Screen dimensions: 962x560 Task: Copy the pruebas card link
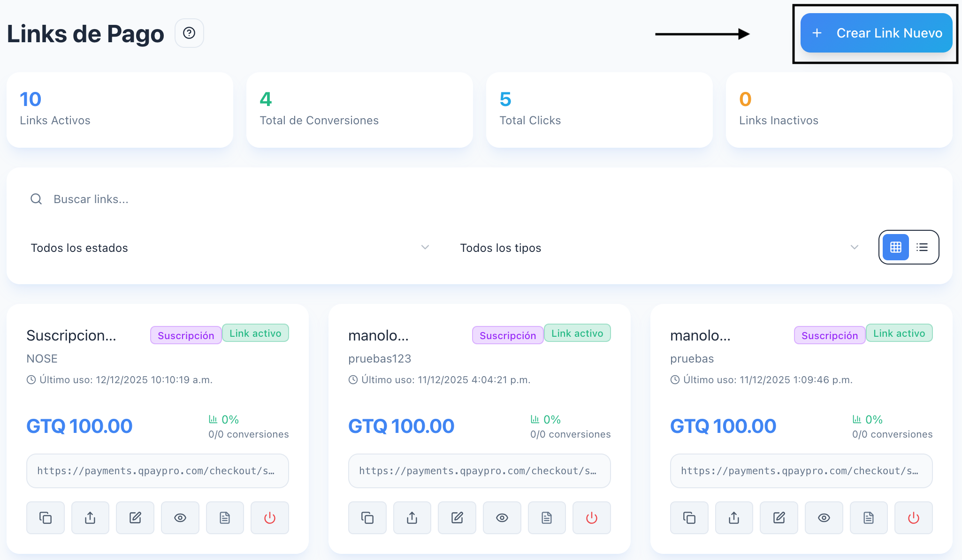pyautogui.click(x=689, y=518)
